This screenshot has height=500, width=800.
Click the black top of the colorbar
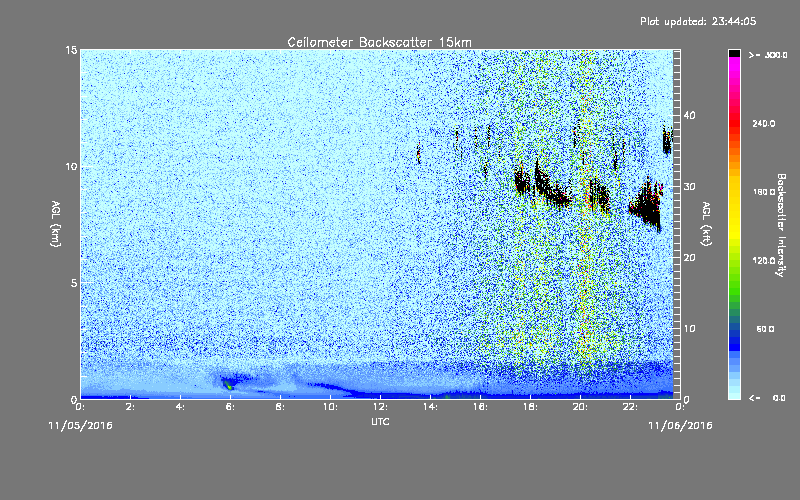tap(734, 53)
